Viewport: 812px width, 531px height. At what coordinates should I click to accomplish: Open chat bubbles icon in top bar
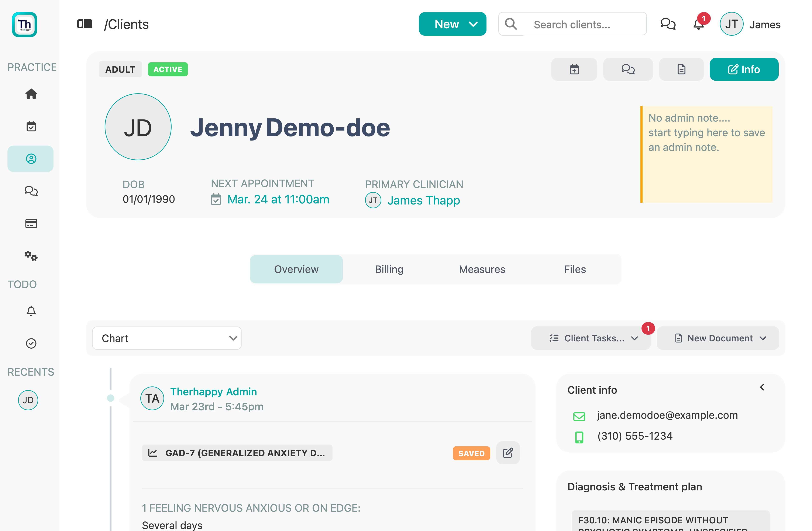click(x=668, y=24)
